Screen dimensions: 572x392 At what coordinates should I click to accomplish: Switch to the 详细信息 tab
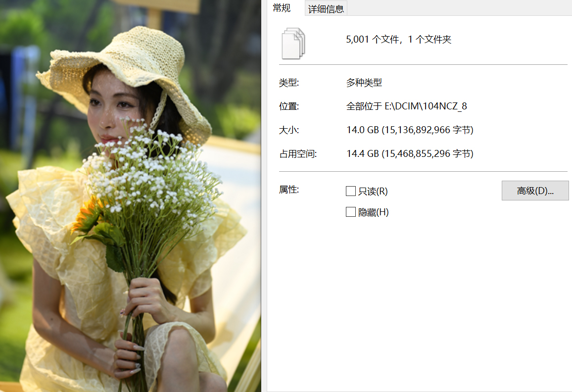point(326,8)
